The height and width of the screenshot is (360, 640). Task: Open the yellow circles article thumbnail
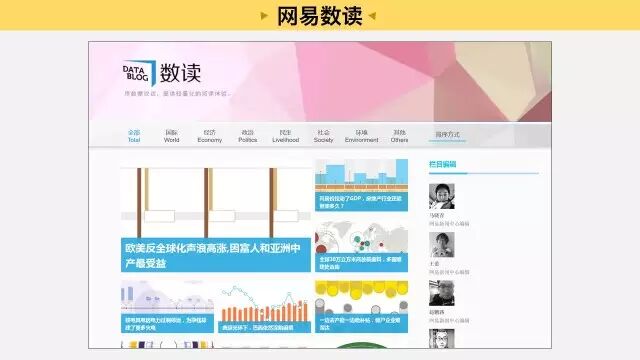coord(361,307)
